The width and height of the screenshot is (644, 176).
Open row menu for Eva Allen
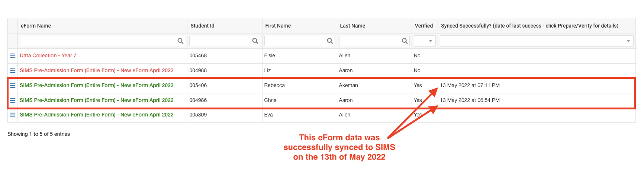point(13,115)
